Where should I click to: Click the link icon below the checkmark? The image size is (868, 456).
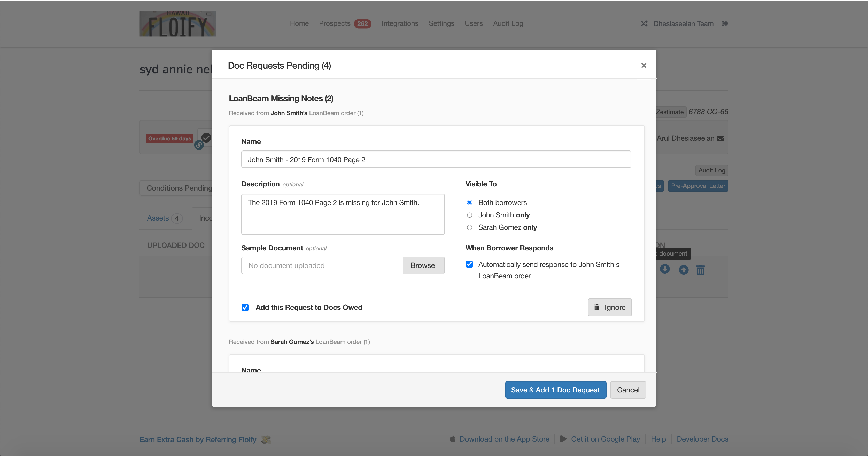pos(199,145)
